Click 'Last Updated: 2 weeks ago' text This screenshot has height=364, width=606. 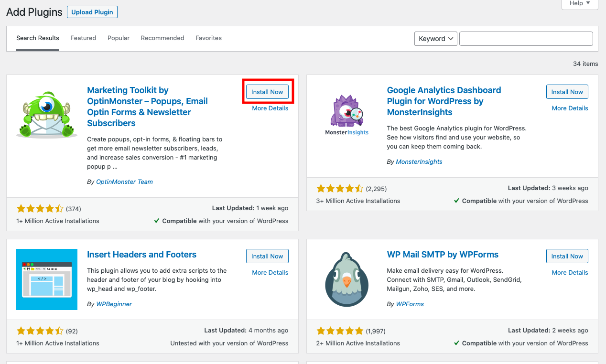pyautogui.click(x=548, y=331)
